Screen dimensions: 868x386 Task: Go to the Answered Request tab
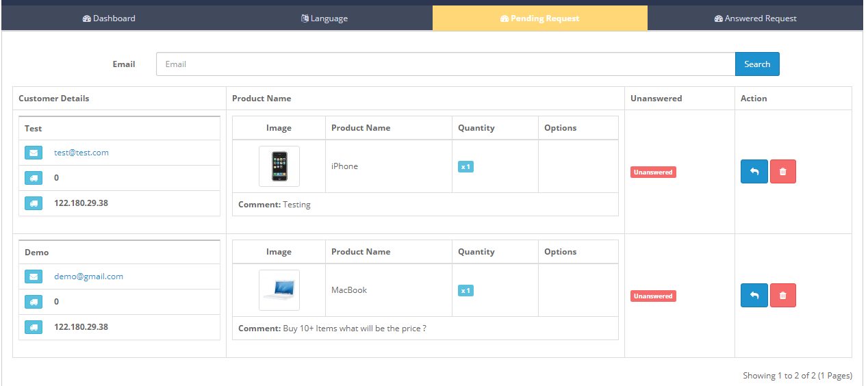[x=755, y=18]
